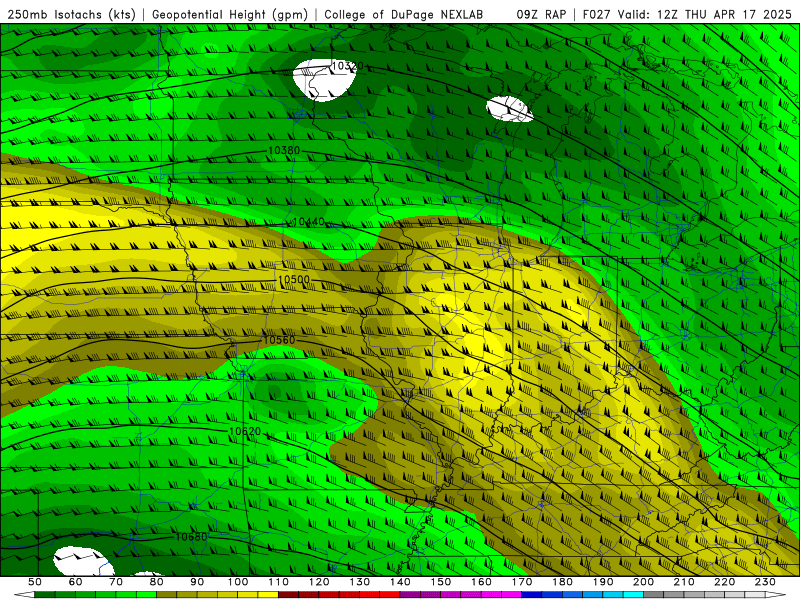
Task: Click the 110 value on the color scale
Action: coord(279,582)
